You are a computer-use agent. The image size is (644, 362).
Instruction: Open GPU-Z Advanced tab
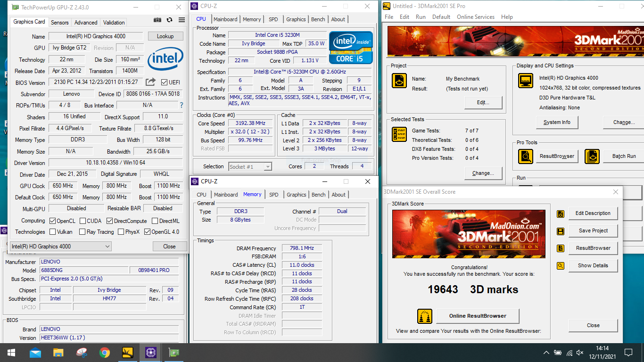tap(86, 22)
